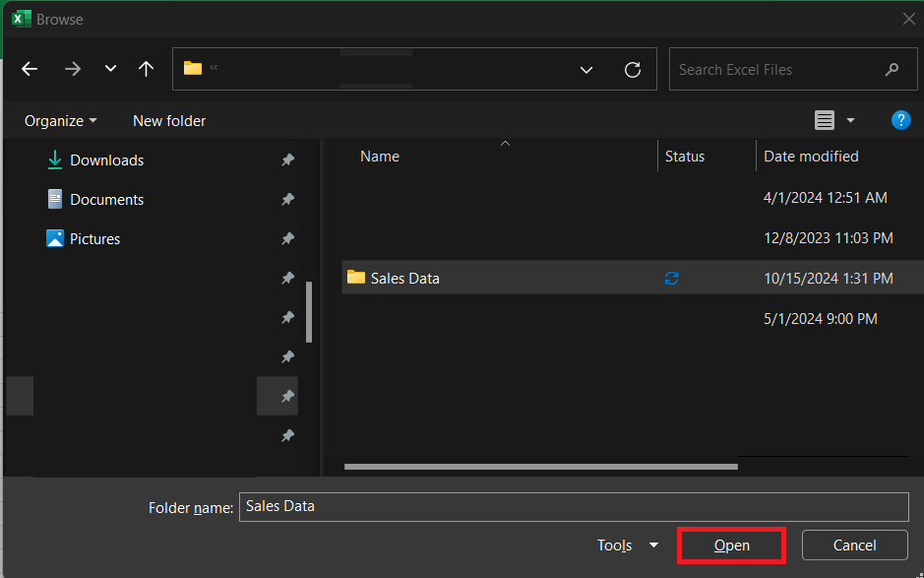924x578 pixels.
Task: Click the Pictures image icon
Action: click(55, 238)
